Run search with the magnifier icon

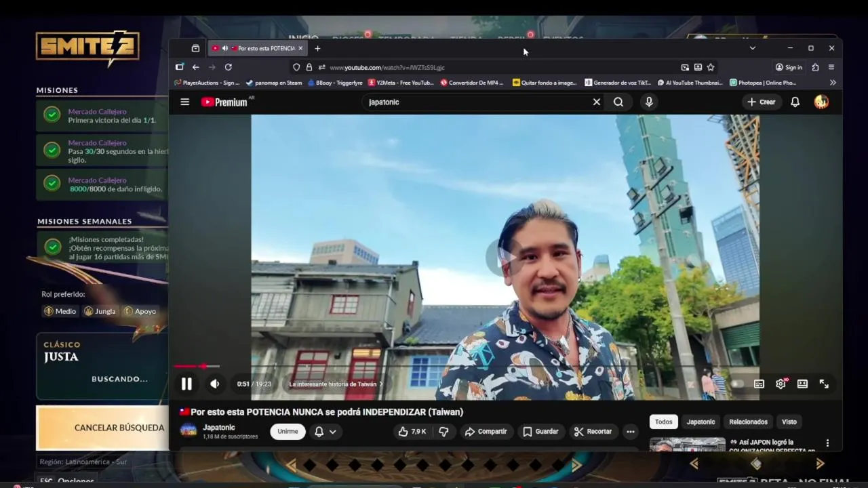click(x=618, y=102)
